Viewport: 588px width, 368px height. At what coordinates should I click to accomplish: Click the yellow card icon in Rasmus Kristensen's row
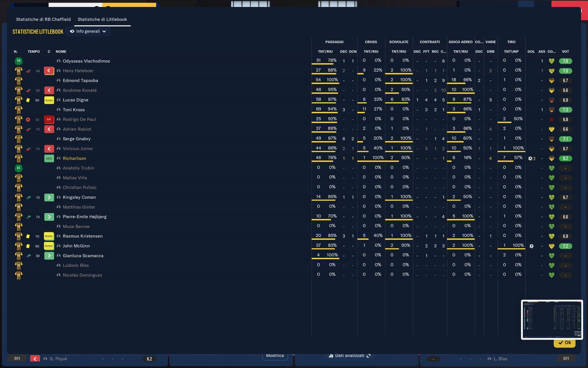(28, 236)
